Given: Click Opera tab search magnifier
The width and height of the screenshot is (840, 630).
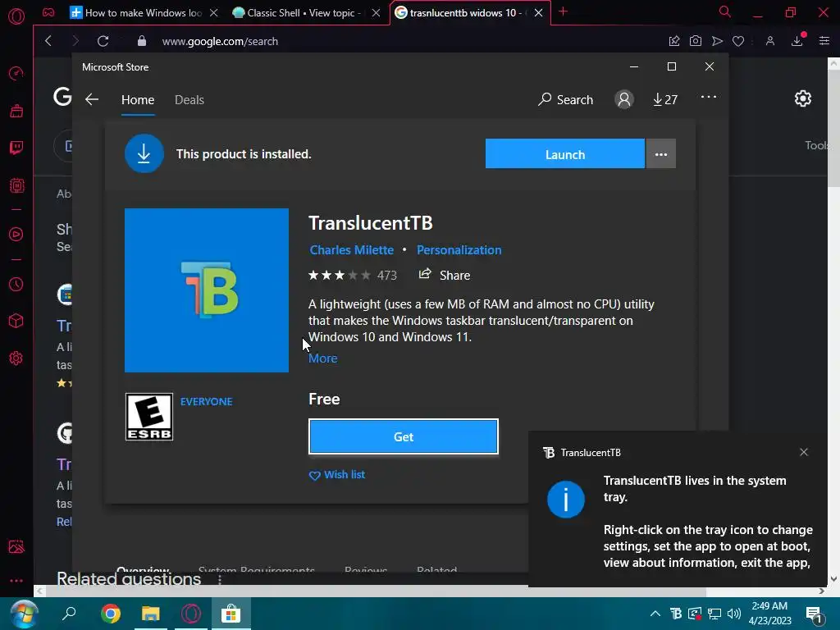Looking at the screenshot, I should tap(725, 11).
